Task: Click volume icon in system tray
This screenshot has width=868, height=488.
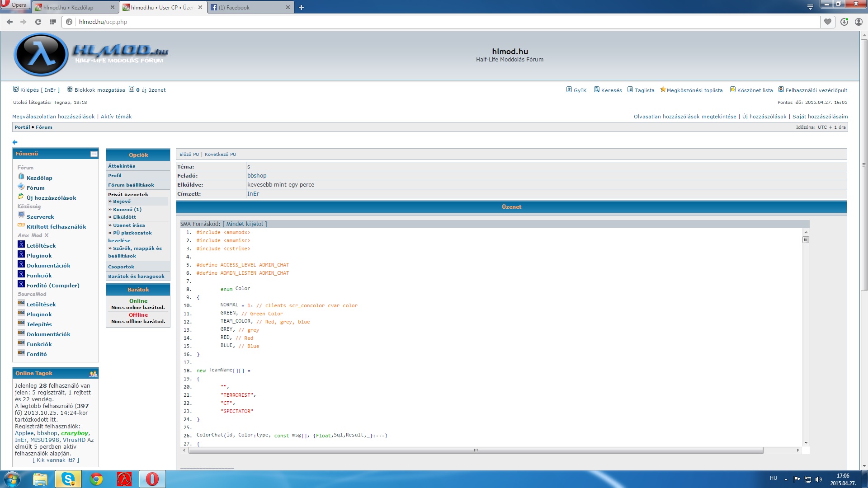Action: click(x=819, y=479)
